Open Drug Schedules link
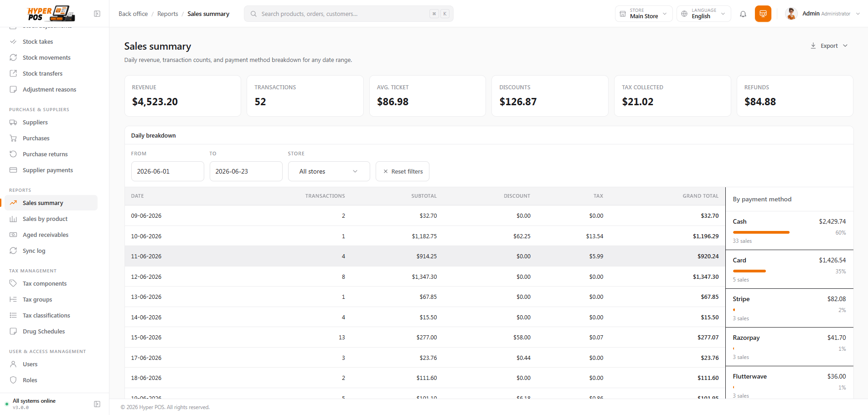This screenshot has width=868, height=415. tap(51, 331)
